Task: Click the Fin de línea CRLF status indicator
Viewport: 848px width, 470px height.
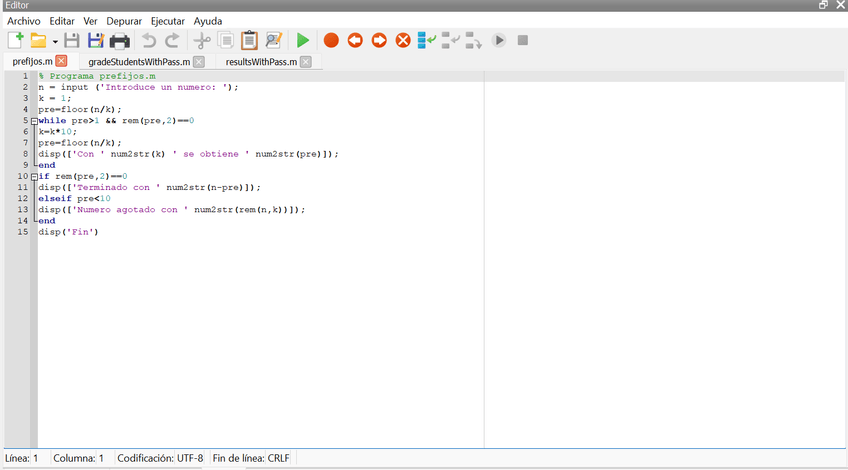Action: [251, 458]
